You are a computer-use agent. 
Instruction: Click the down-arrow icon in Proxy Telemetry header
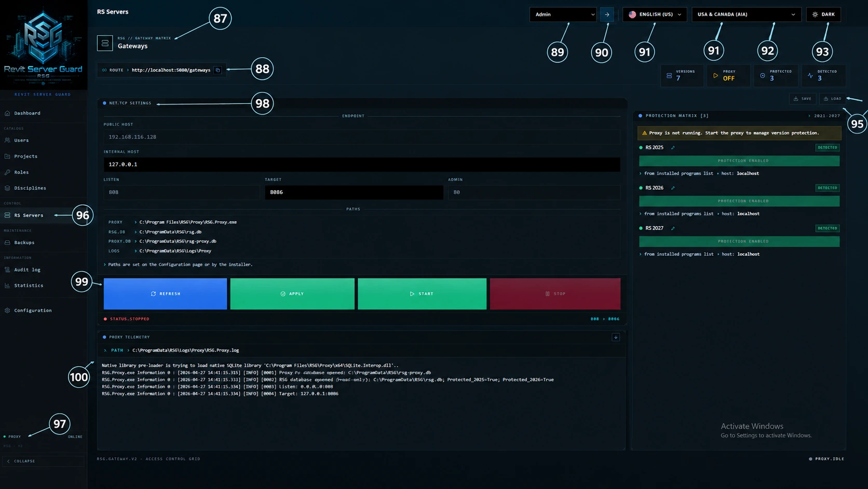[616, 337]
